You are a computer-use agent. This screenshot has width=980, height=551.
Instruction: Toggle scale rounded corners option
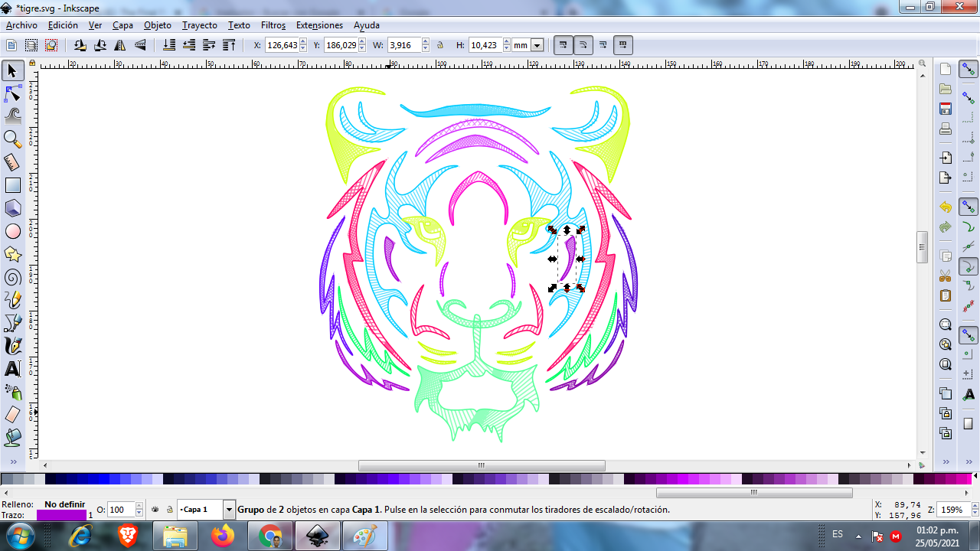583,45
